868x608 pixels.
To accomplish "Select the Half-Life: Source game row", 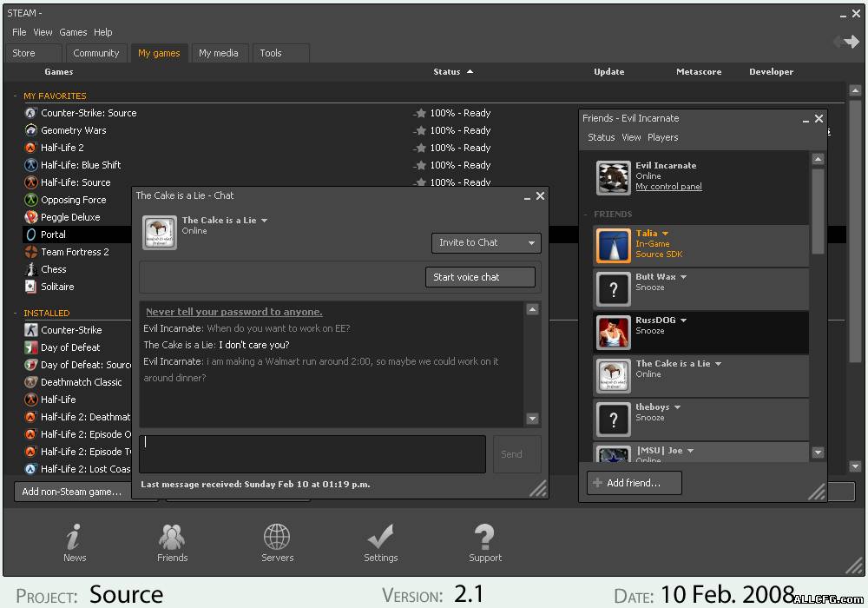I will (77, 182).
